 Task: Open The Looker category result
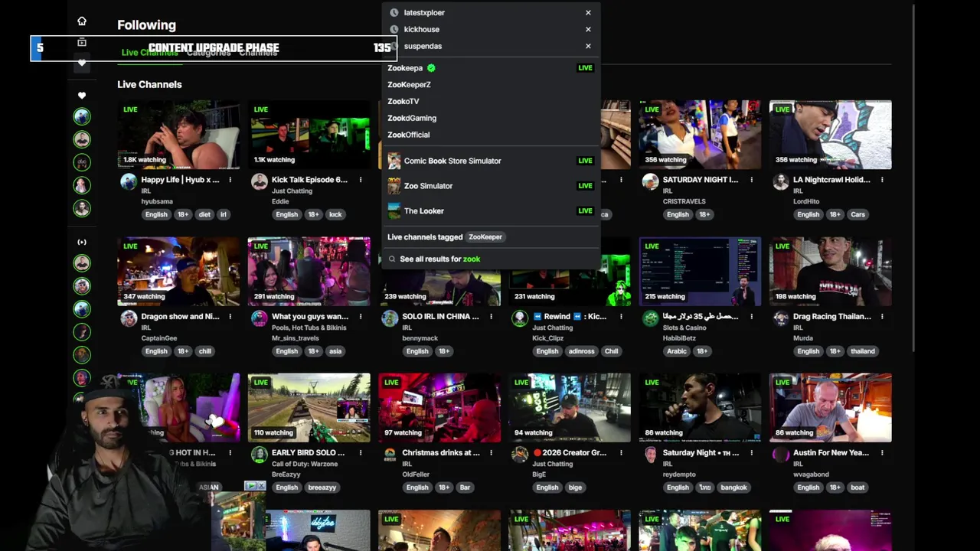point(491,210)
